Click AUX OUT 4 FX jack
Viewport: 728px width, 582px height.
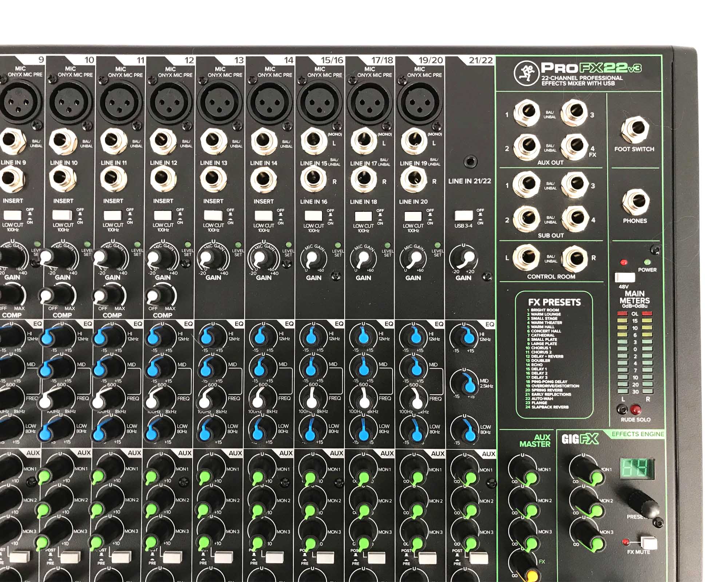point(574,147)
